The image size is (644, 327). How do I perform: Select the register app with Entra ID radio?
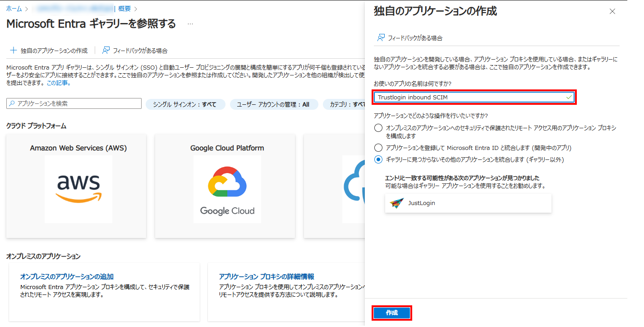[378, 148]
